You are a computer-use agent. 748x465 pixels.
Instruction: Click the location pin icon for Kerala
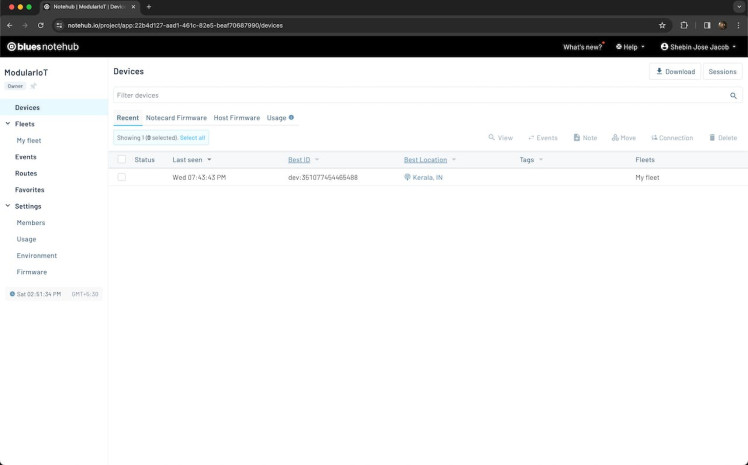click(407, 177)
